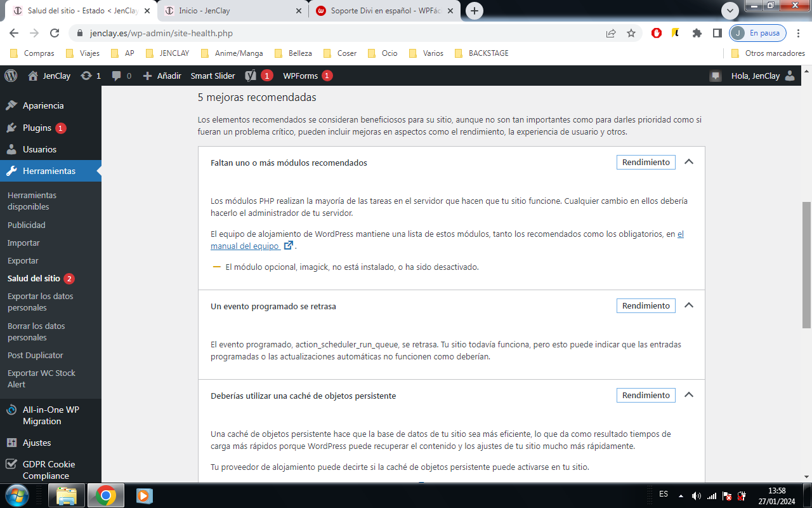
Task: Visit site via JenClay home icon
Action: pos(33,76)
